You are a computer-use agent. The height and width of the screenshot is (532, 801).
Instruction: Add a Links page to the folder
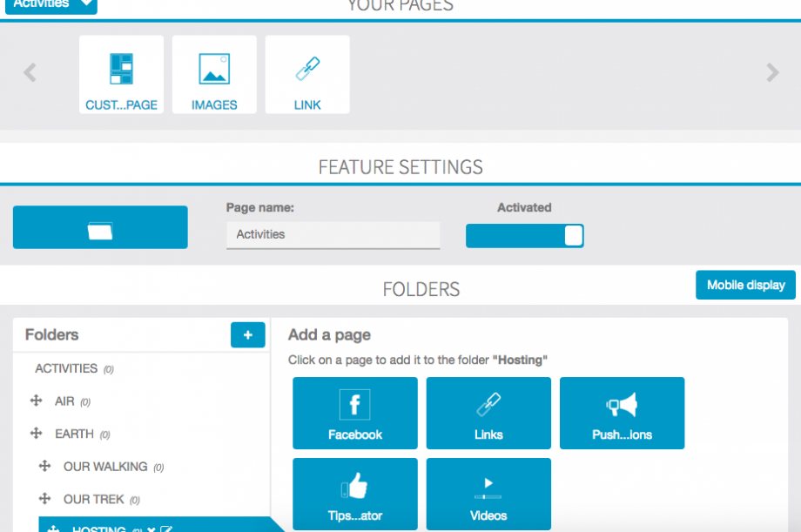pyautogui.click(x=488, y=413)
